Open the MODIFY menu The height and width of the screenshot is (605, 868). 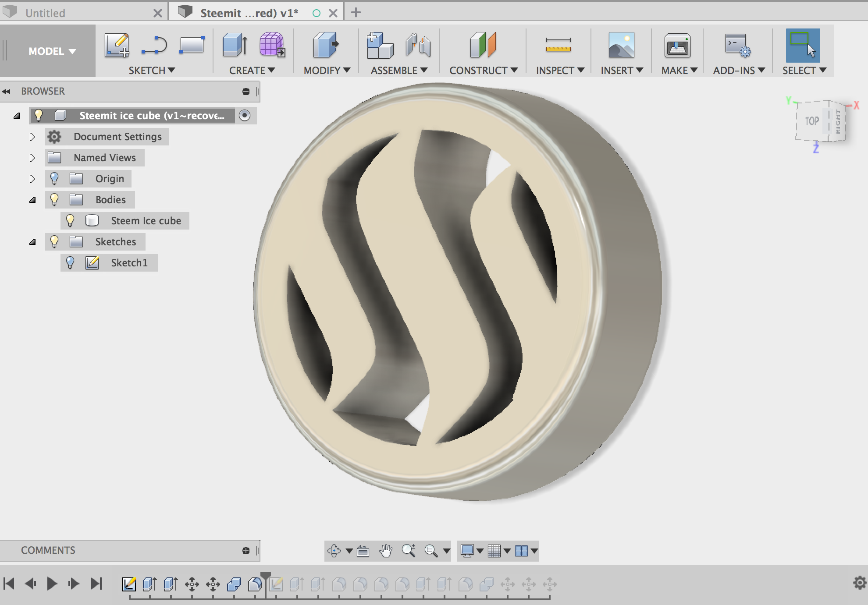[x=327, y=71]
